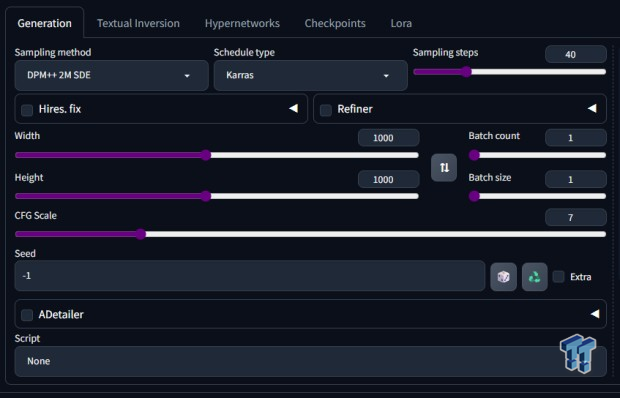Enable the Hires. fix checkbox
Viewport: 620px width, 398px height.
coord(27,110)
